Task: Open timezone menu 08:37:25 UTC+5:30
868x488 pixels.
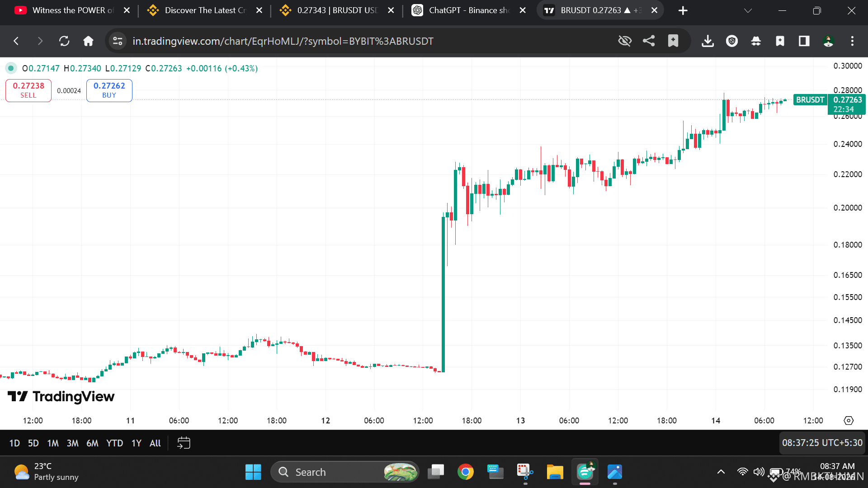Action: 822,443
